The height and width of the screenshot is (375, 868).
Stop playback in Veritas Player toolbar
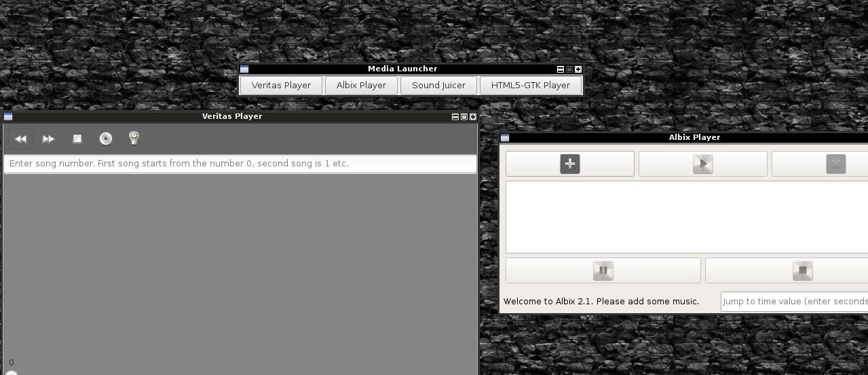tap(77, 139)
